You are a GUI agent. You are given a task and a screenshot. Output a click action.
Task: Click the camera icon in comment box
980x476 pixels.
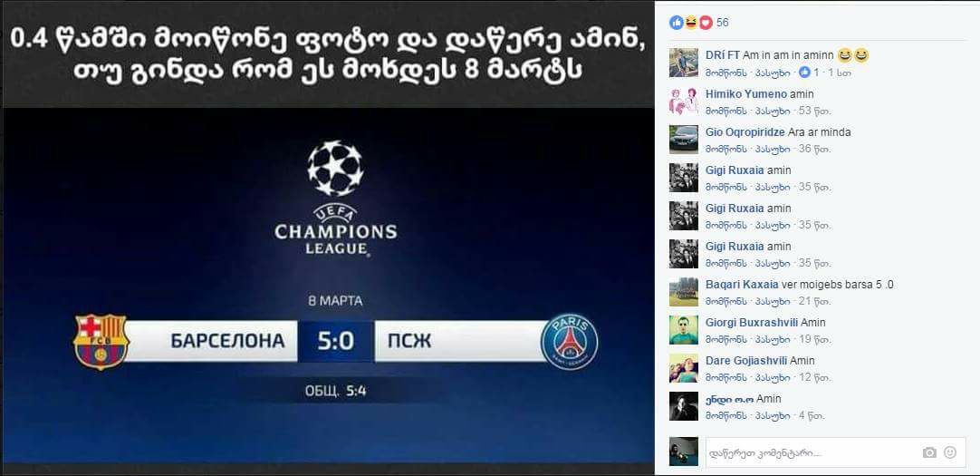[x=929, y=452]
